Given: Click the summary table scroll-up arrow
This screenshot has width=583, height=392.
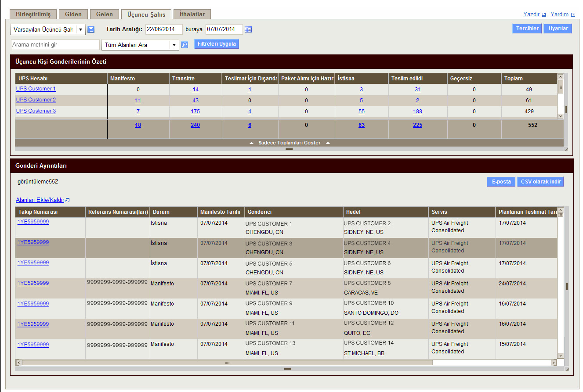Looking at the screenshot, I should click(561, 76).
